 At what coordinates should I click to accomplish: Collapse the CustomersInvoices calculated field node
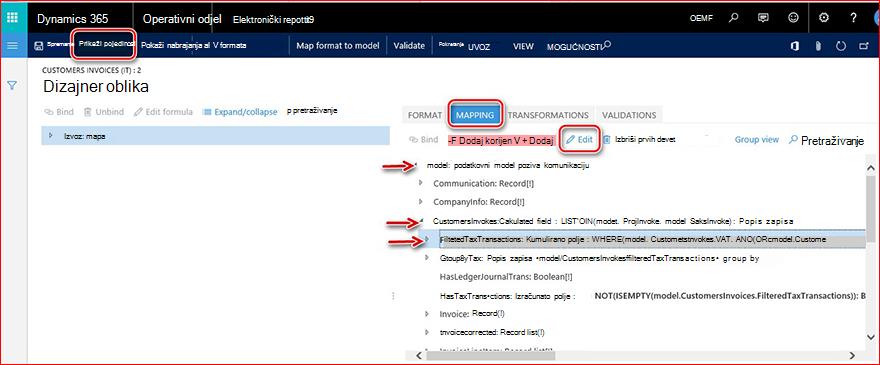[x=420, y=220]
